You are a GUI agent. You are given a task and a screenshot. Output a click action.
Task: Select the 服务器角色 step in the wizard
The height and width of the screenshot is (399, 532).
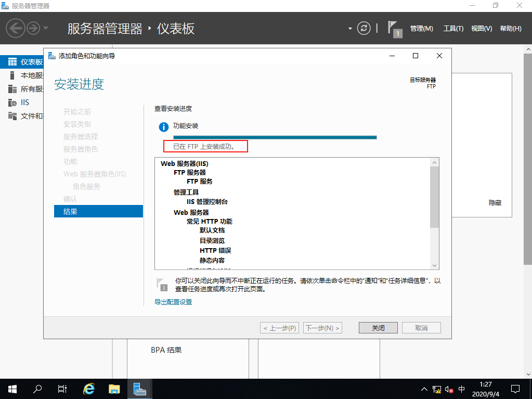[x=81, y=149]
